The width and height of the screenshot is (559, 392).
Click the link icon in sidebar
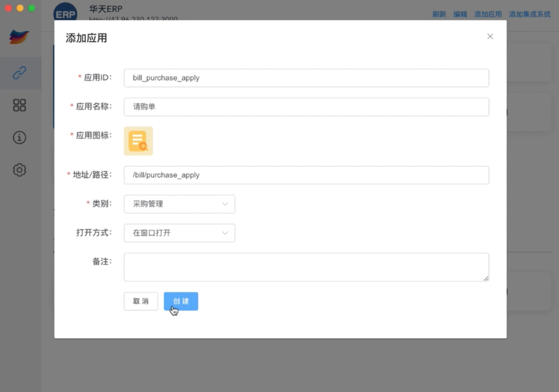20,73
